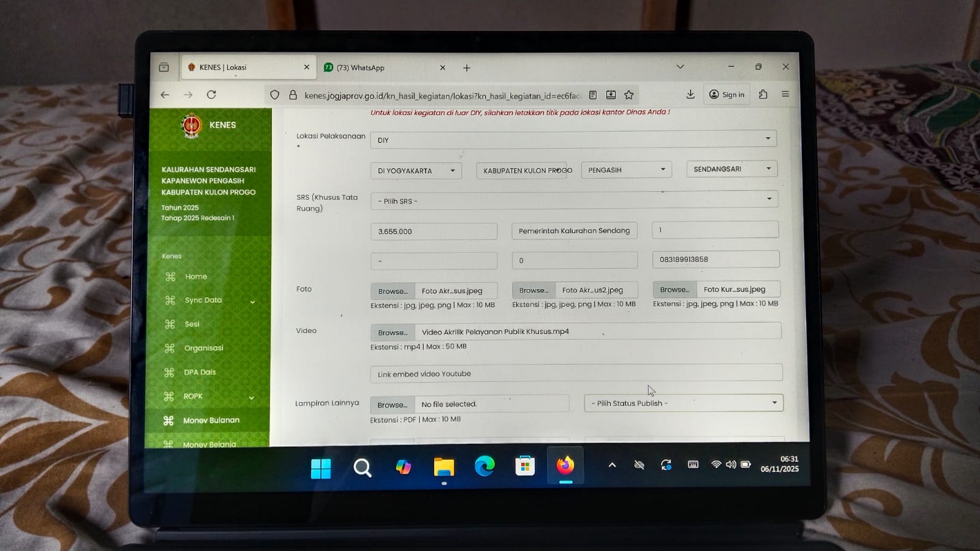
Task: Open the Pilih SRS dropdown
Action: (574, 200)
